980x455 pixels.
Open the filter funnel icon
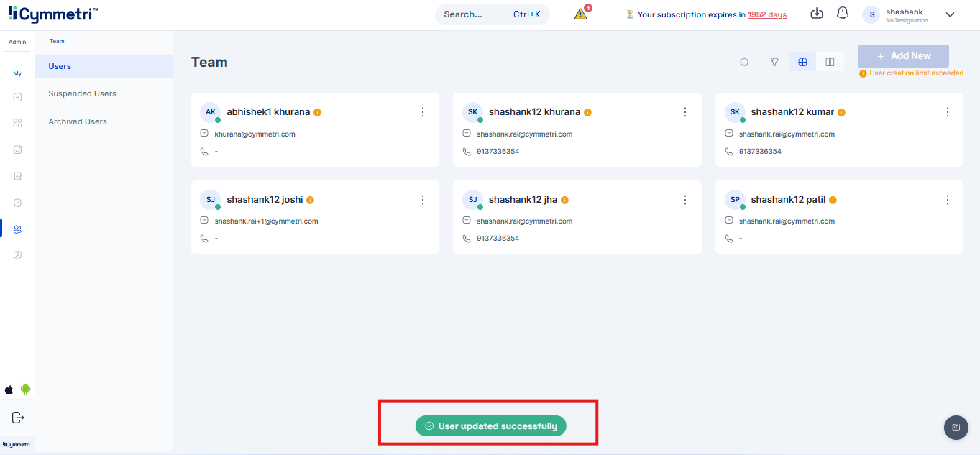point(774,63)
